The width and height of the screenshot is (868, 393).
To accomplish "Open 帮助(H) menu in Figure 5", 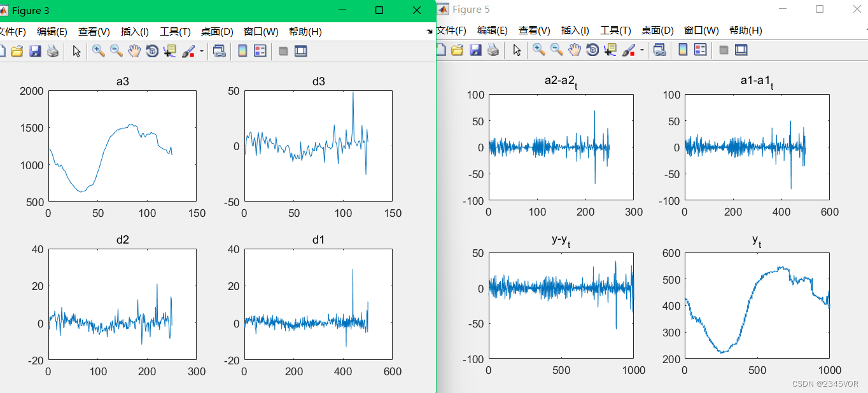I will 746,31.
